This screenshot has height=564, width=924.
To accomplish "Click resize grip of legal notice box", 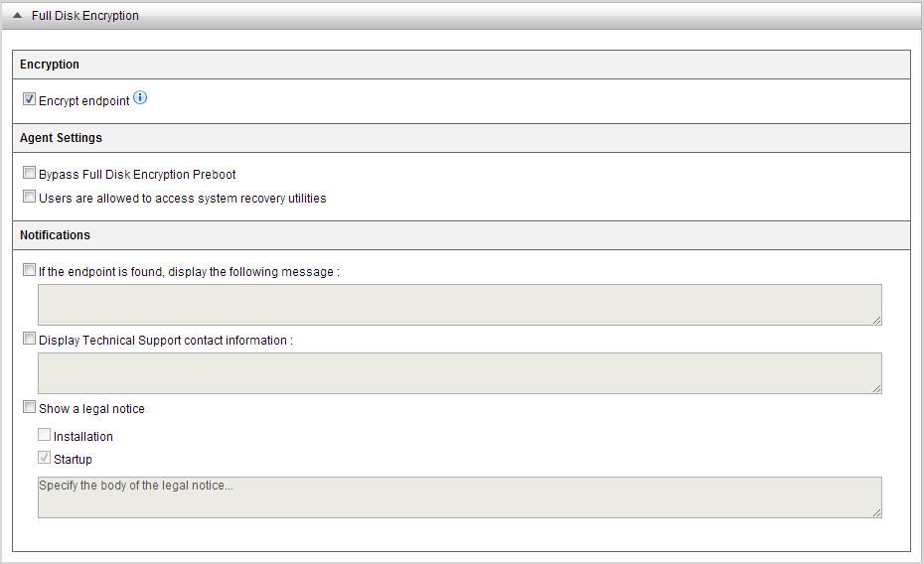I will click(876, 512).
